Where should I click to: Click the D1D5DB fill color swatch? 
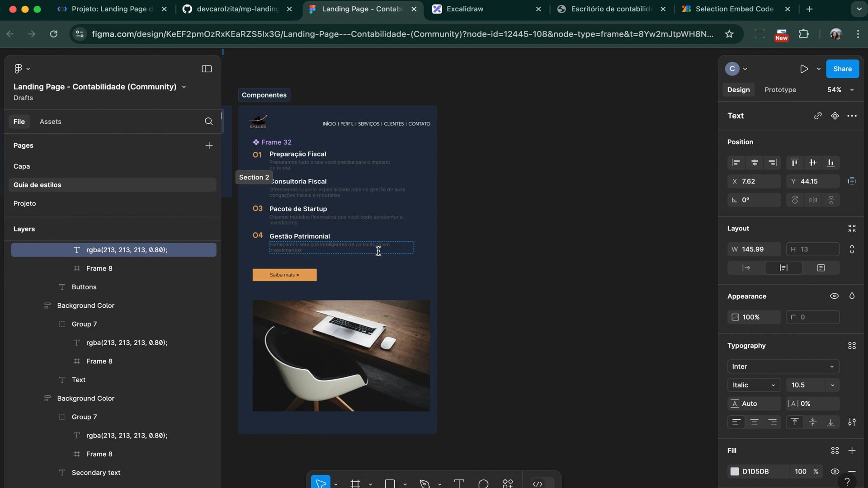click(x=735, y=471)
